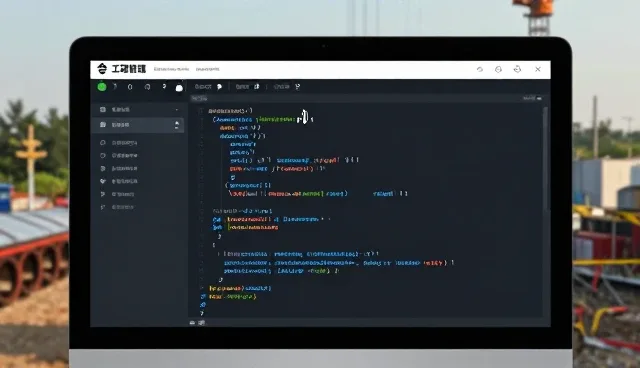640x368 pixels.
Task: Click the editor's vertical scrollbar
Action: pos(545,159)
